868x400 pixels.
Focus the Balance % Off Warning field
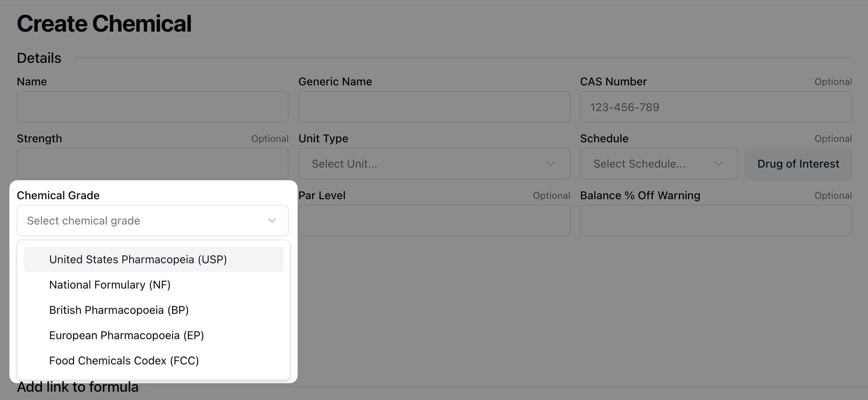coord(715,221)
